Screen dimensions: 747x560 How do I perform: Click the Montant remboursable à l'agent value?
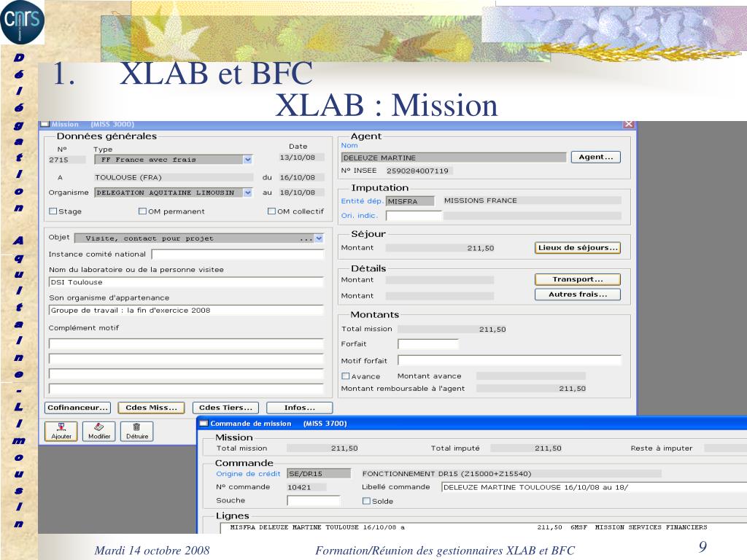(531, 389)
